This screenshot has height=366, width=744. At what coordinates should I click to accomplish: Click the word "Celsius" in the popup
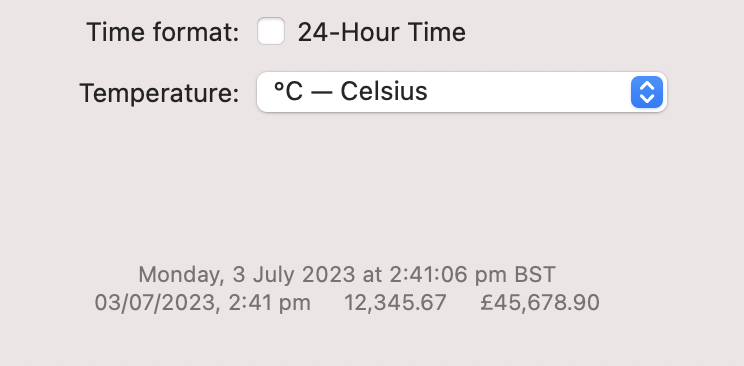pyautogui.click(x=384, y=91)
